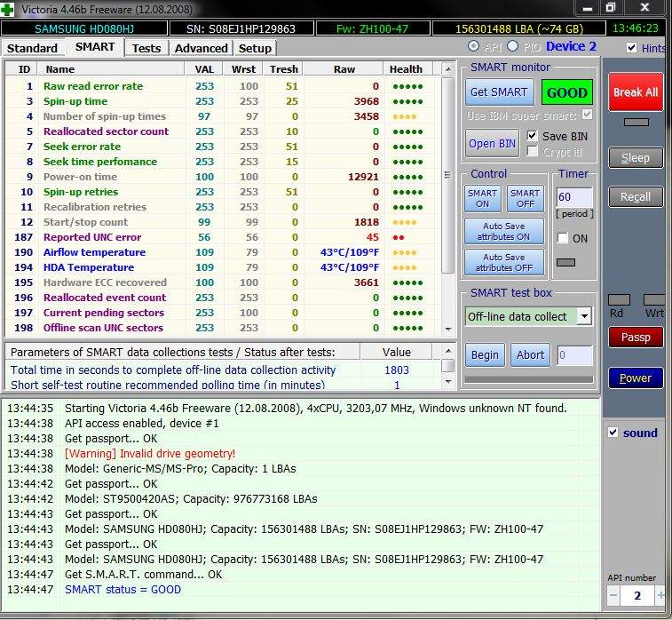
Task: Select the PIO radio button
Action: click(512, 46)
